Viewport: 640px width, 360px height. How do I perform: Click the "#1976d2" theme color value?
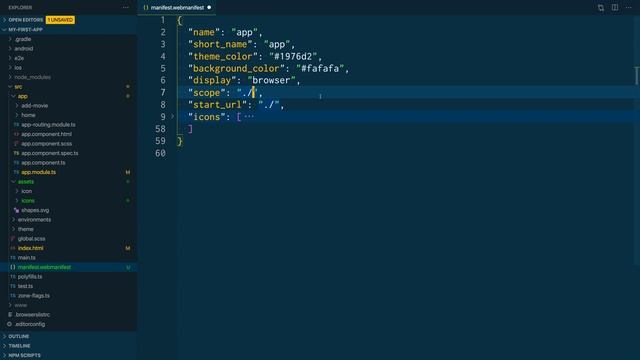point(293,56)
